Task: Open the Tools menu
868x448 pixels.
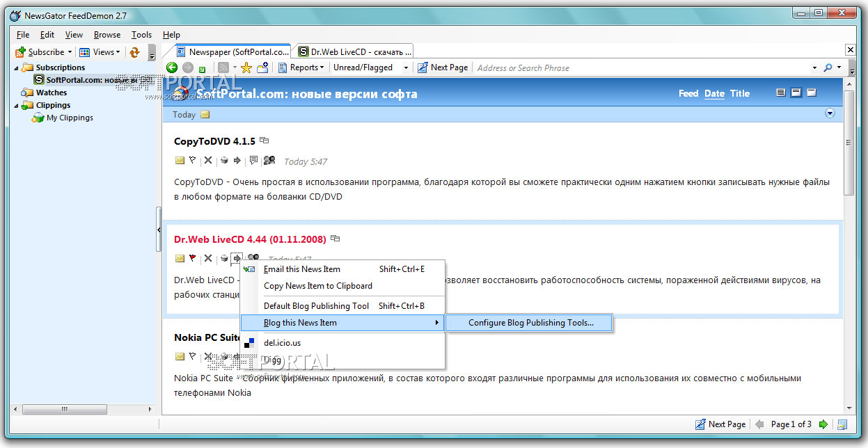Action: point(141,35)
